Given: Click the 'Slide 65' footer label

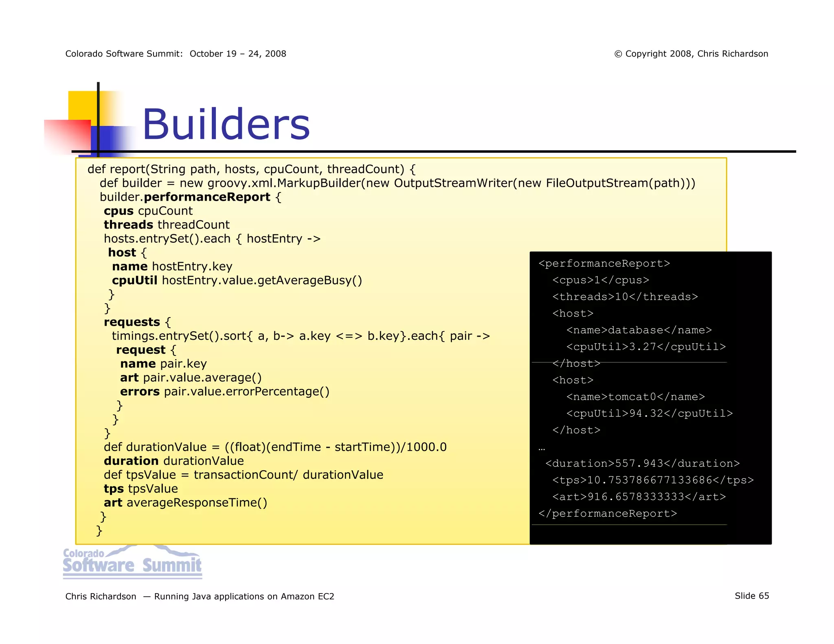Looking at the screenshot, I should 752,596.
